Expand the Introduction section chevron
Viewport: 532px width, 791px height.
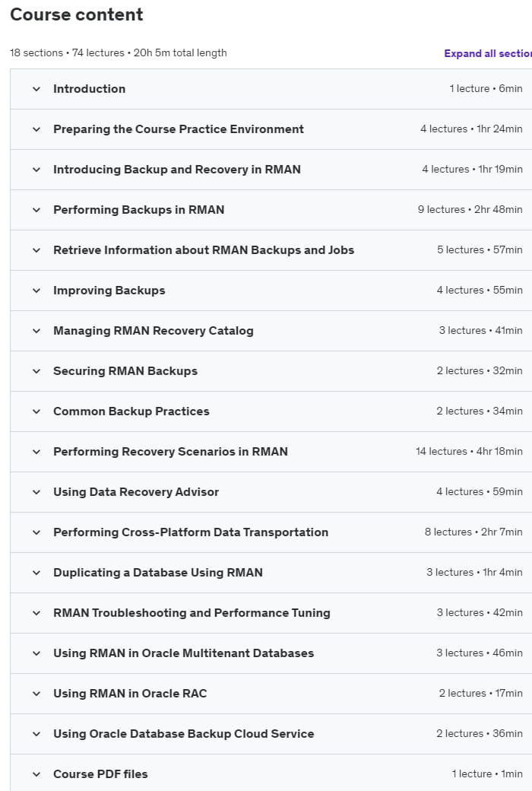pos(36,89)
